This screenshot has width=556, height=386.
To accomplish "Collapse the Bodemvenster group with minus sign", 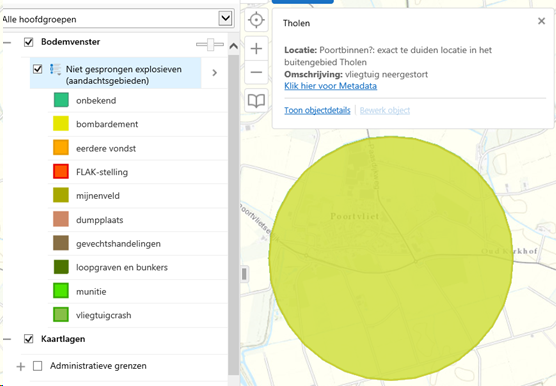I will 7,43.
